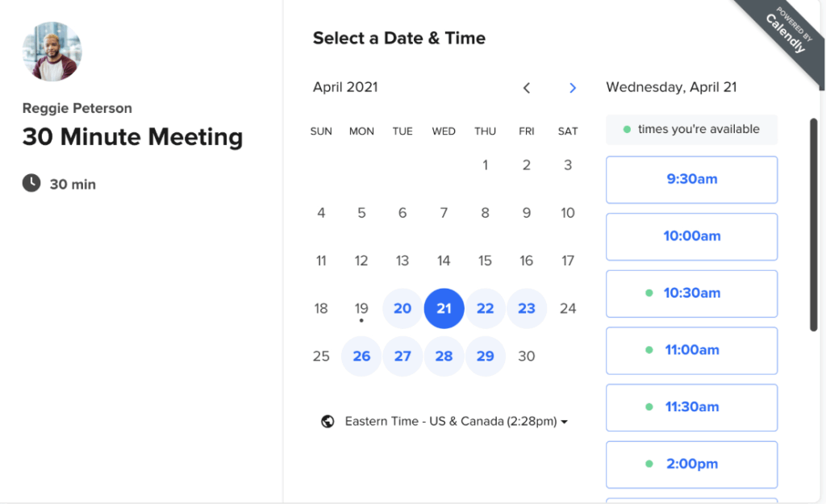Click the time list vertical scrollbar
826x504 pixels.
click(x=813, y=224)
